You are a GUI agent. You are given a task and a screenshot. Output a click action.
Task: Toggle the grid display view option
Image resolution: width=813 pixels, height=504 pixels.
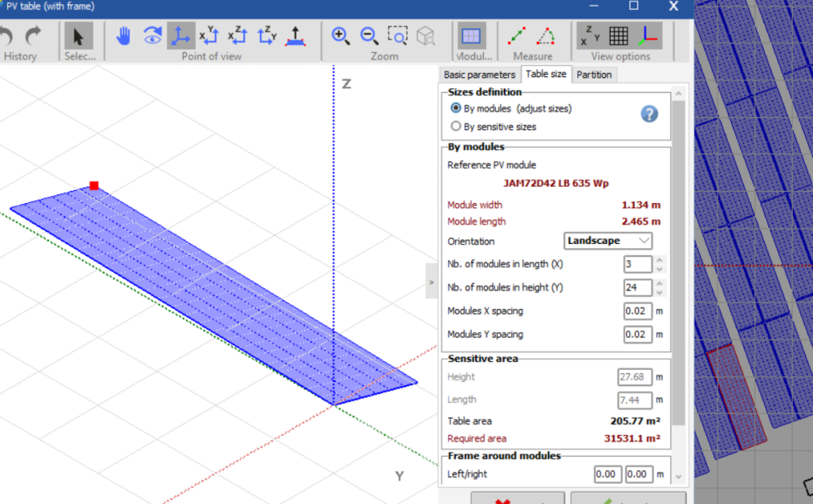[x=619, y=36]
